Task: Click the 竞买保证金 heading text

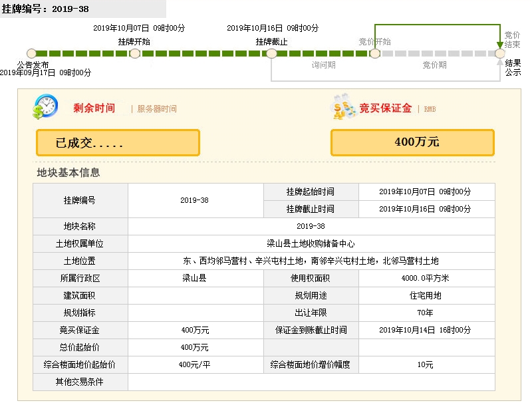Action: tap(386, 108)
